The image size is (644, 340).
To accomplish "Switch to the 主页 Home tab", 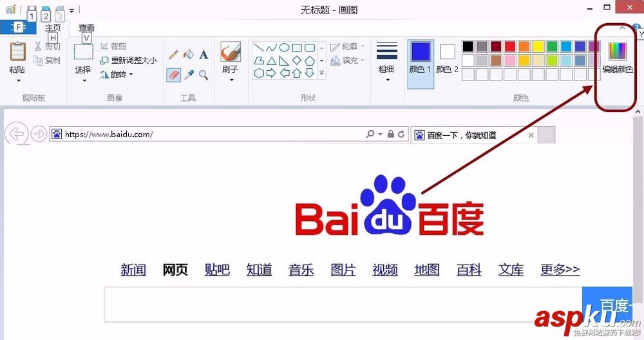I will click(x=53, y=28).
